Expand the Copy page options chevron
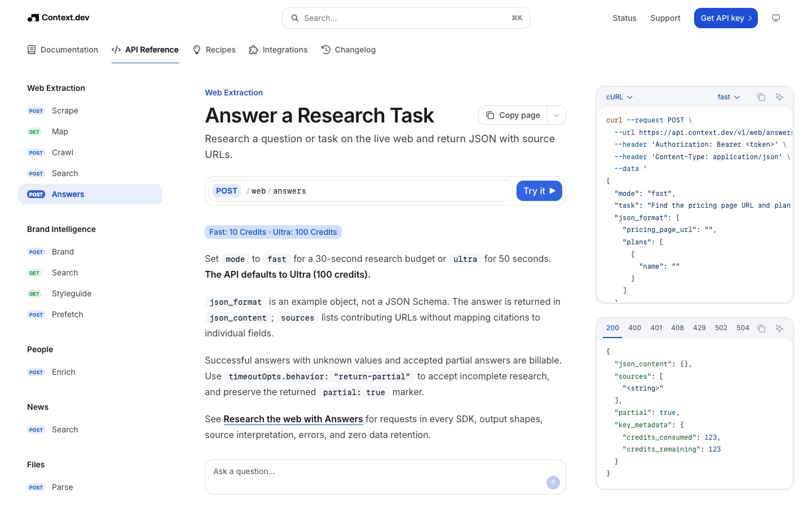Viewport: 812px width, 508px height. point(557,115)
